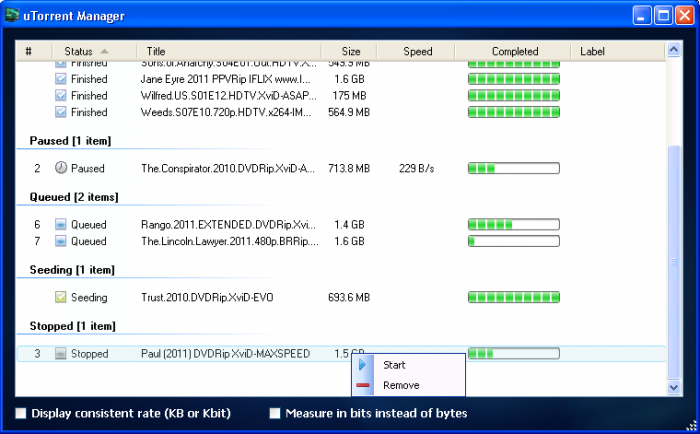This screenshot has height=434, width=700.
Task: Sort by the Completed column header
Action: pos(513,51)
